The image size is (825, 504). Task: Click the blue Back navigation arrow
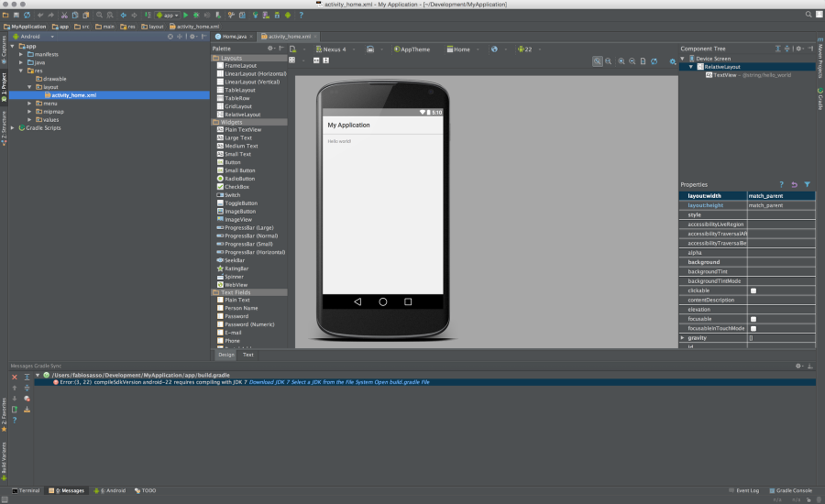[x=123, y=16]
